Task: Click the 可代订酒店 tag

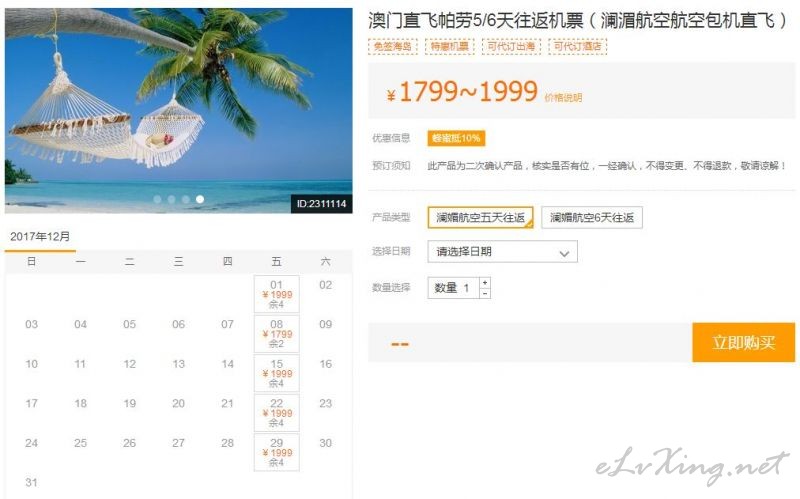Action: click(x=578, y=46)
